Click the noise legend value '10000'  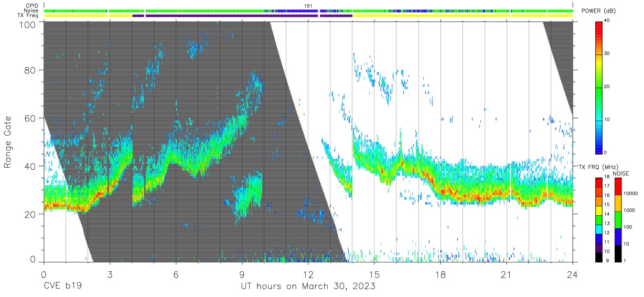tap(631, 194)
